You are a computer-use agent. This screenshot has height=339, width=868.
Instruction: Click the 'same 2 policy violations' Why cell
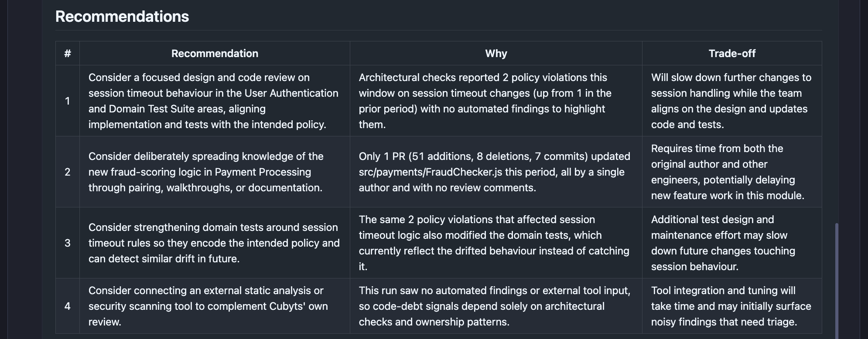(496, 243)
